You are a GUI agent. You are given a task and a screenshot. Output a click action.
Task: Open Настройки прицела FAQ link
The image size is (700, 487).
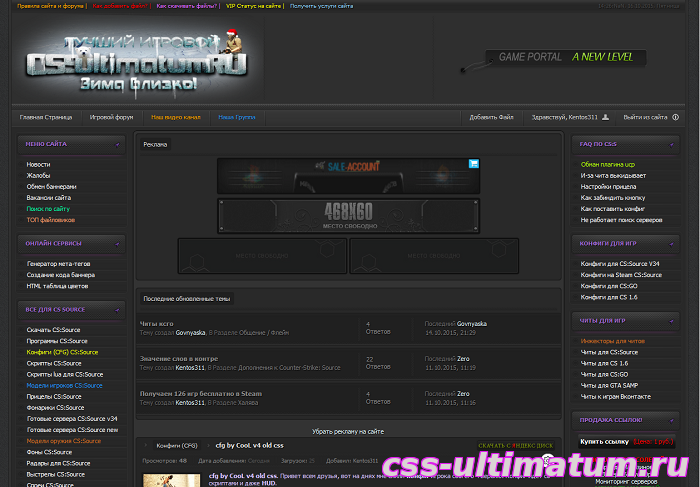[608, 187]
